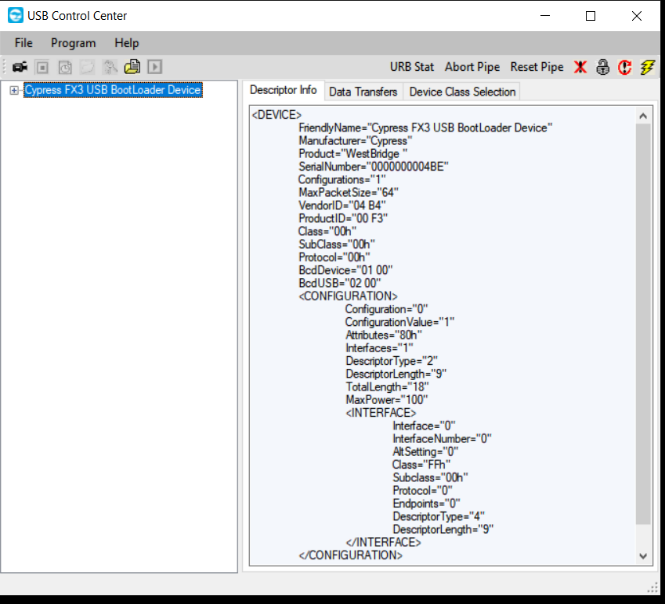Select Cypress FX3 USB BootLoader Device
Image resolution: width=665 pixels, height=604 pixels.
(112, 91)
